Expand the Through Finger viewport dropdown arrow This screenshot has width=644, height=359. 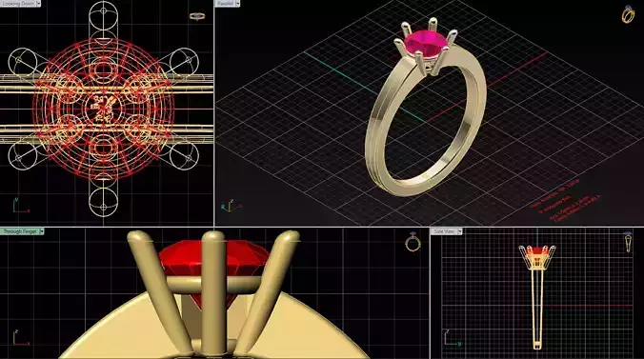click(42, 231)
